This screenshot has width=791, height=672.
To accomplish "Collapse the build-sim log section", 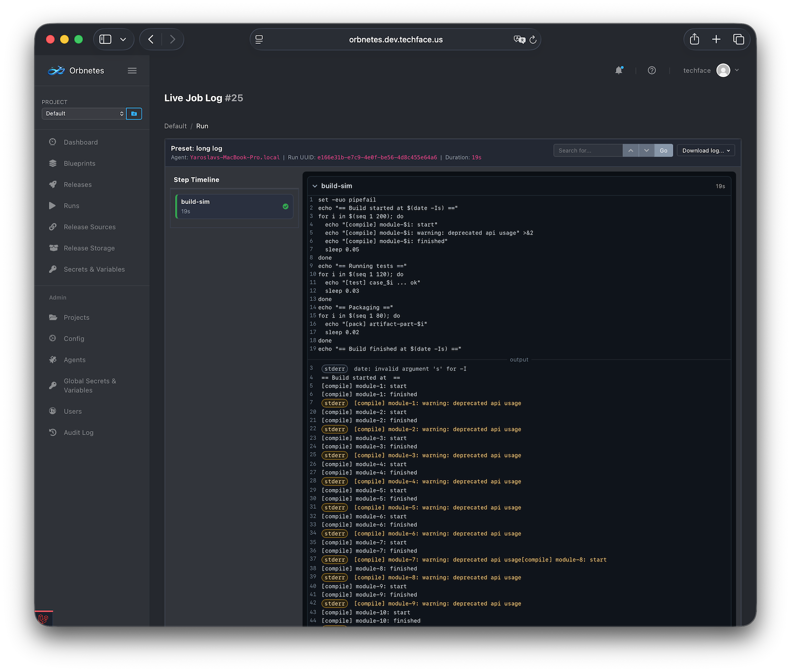I will point(315,186).
